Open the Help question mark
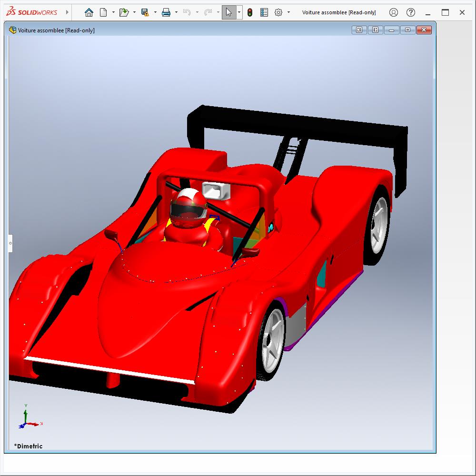This screenshot has width=476, height=476. pyautogui.click(x=411, y=12)
